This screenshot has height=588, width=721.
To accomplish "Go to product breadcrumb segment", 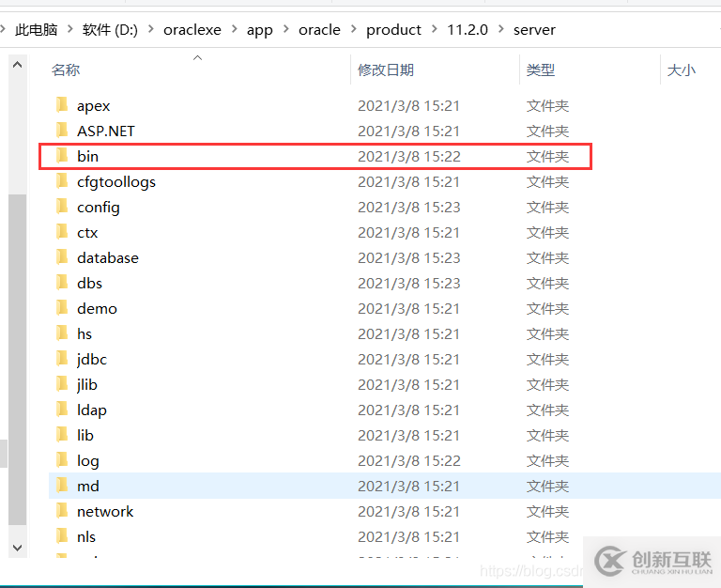I will (x=393, y=30).
